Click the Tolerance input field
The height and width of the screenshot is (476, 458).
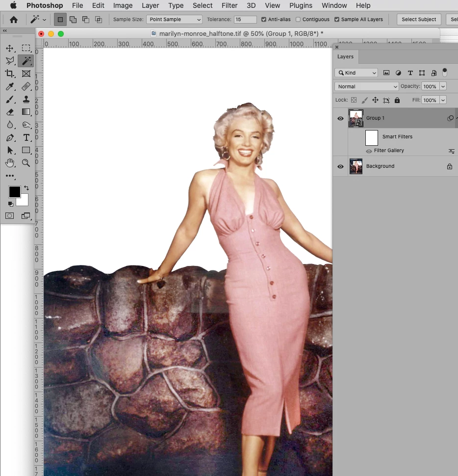[245, 20]
